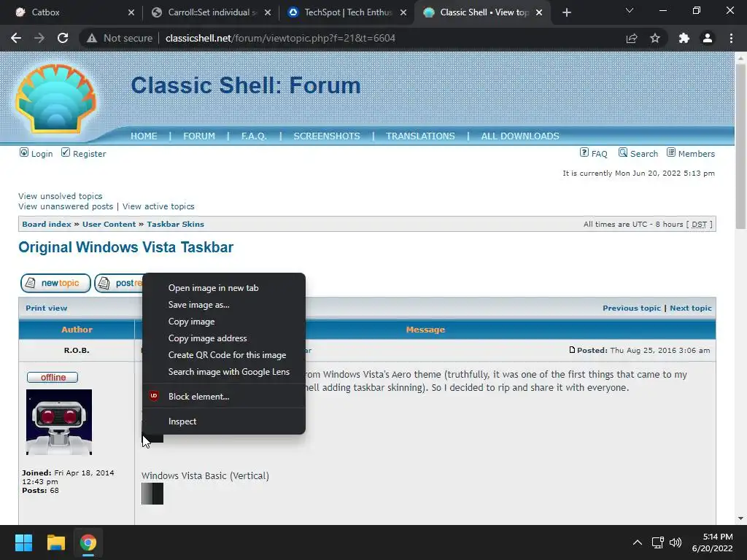Go back with the browser back arrow

(16, 38)
